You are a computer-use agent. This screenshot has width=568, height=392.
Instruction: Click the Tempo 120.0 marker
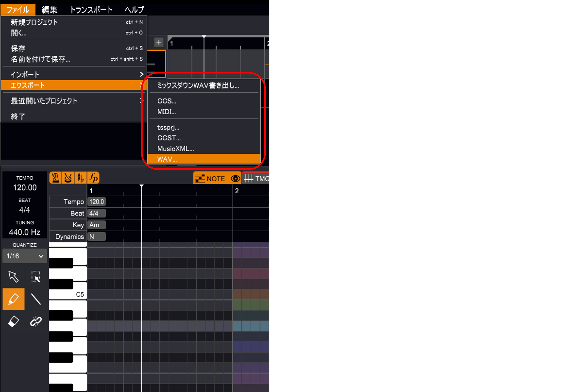point(96,202)
